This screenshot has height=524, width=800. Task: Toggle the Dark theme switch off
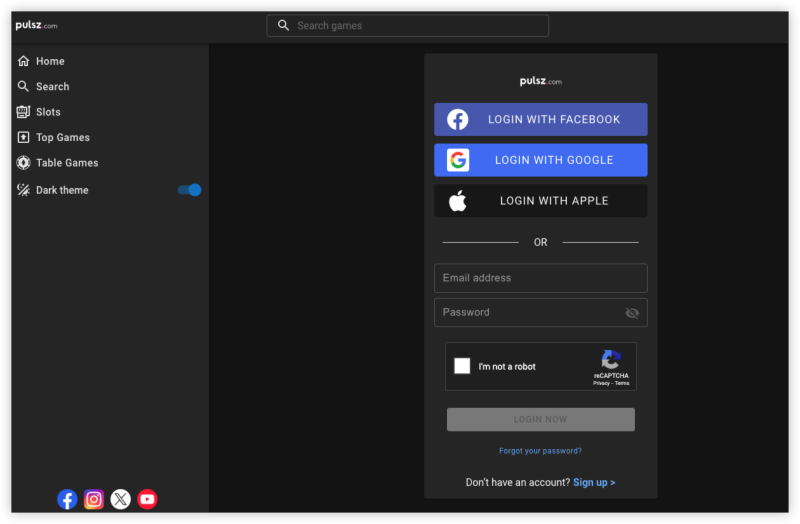click(189, 190)
